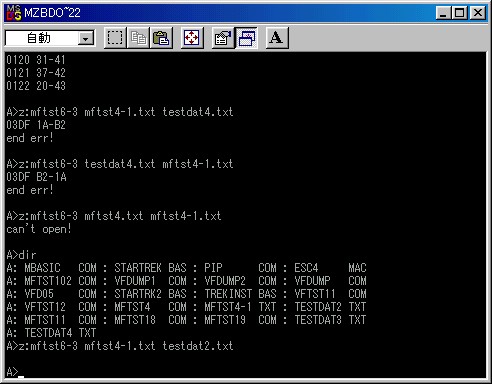Click TESTDAT2 in the directory listing

coord(318,307)
